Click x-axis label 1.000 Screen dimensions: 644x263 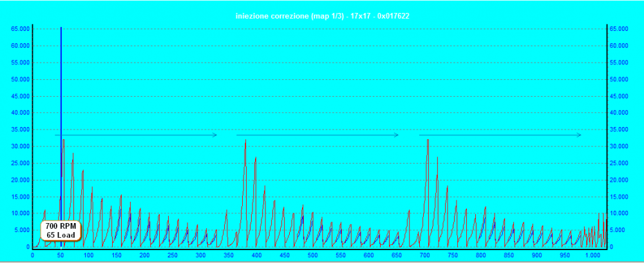[592, 255]
